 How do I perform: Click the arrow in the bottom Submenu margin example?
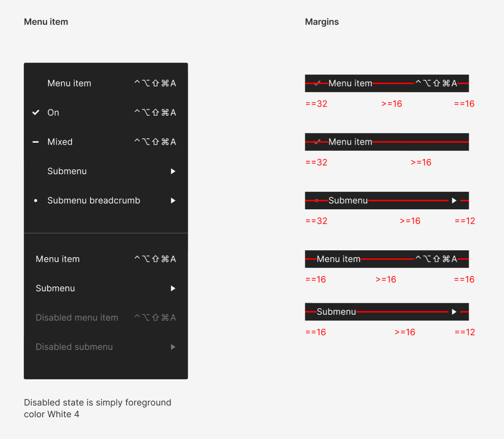454,312
